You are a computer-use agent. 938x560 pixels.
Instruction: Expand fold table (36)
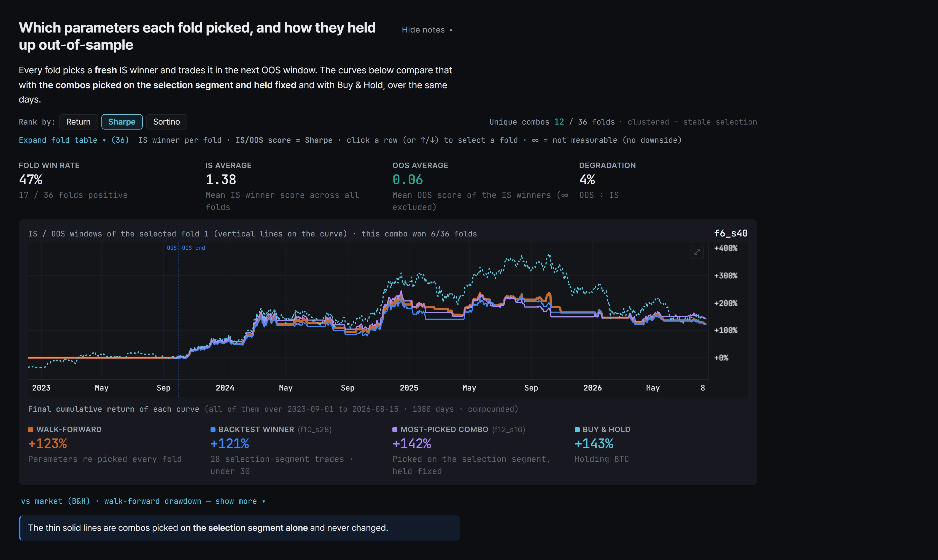[74, 140]
